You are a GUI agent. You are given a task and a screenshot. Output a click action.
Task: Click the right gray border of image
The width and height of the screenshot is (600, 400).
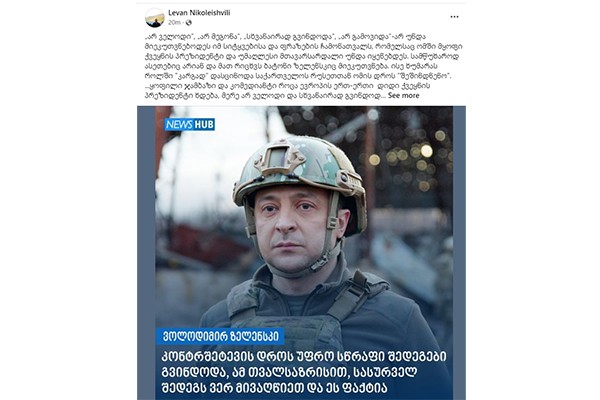coord(460,253)
